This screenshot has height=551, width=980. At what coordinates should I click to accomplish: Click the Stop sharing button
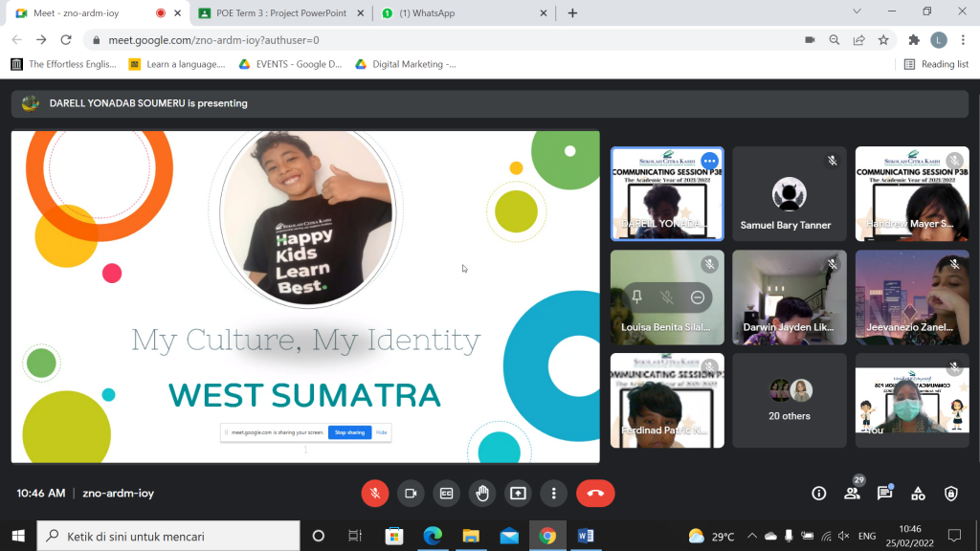click(349, 432)
